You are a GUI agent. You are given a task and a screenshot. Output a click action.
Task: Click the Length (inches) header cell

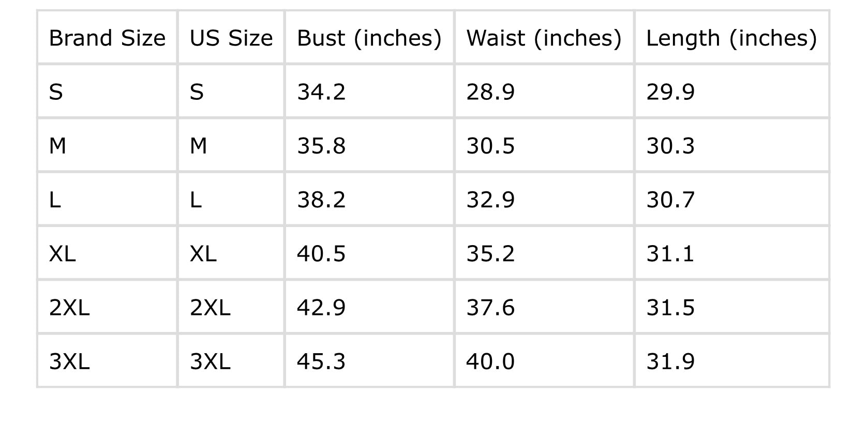click(732, 38)
